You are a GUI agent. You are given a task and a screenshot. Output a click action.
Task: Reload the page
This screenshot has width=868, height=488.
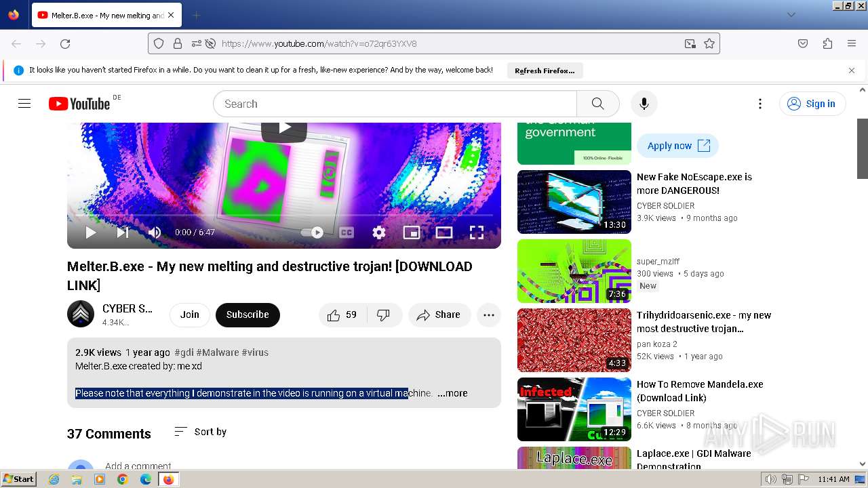(65, 43)
